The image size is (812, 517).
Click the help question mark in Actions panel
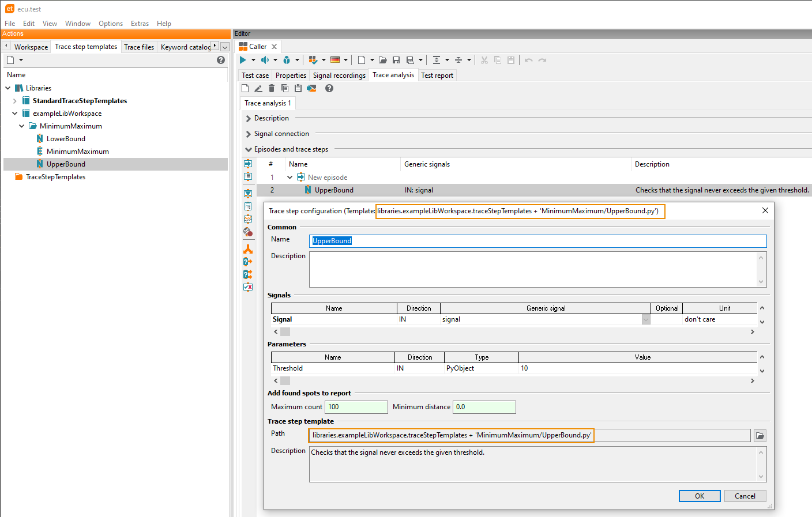pos(221,60)
